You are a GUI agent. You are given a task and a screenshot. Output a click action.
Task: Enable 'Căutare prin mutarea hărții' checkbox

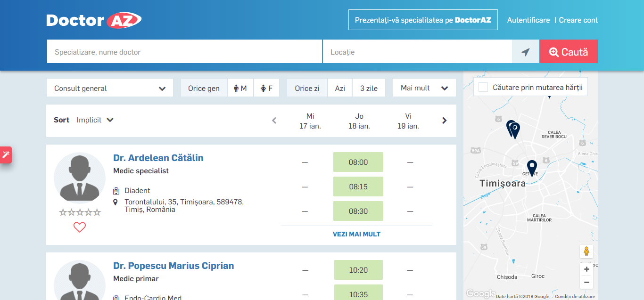click(x=483, y=87)
